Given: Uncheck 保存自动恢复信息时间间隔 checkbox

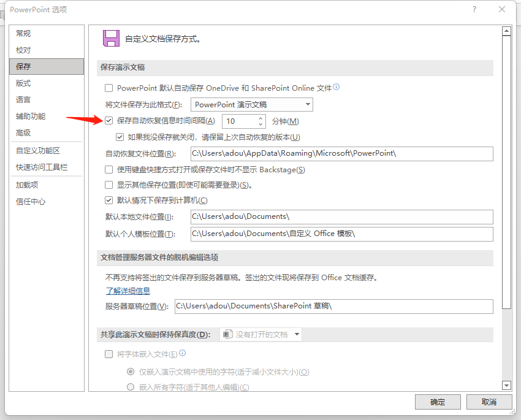Looking at the screenshot, I should pos(108,121).
